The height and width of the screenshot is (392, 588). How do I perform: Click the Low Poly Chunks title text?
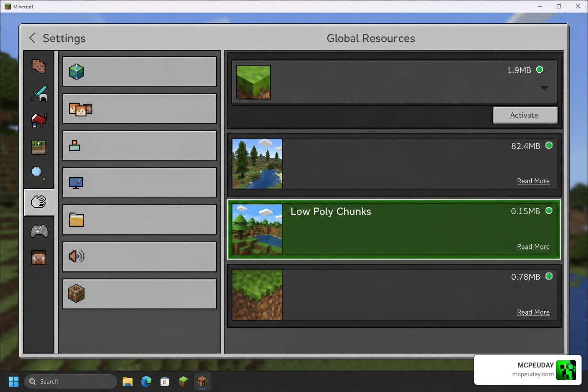coord(331,212)
